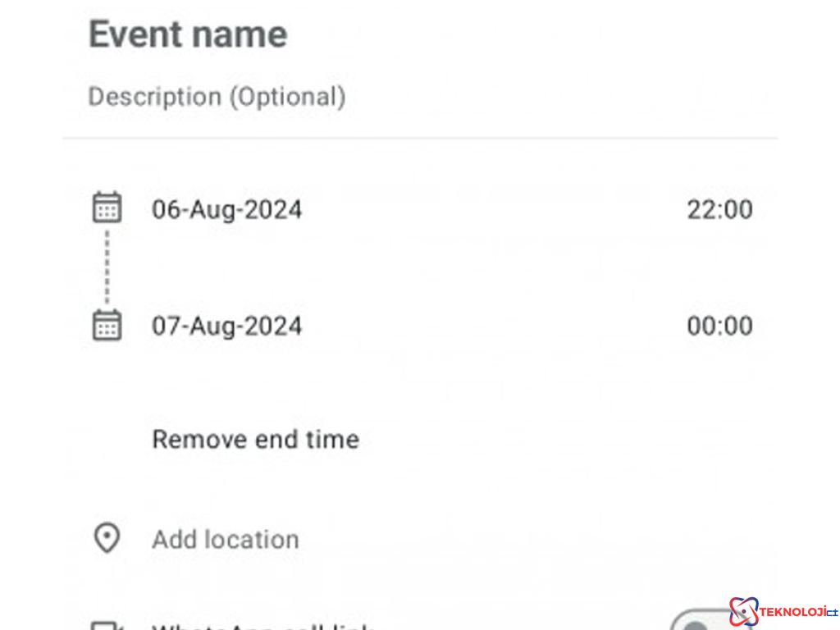Click the end date calendar icon
Viewport: 840px width, 630px height.
coord(107,325)
